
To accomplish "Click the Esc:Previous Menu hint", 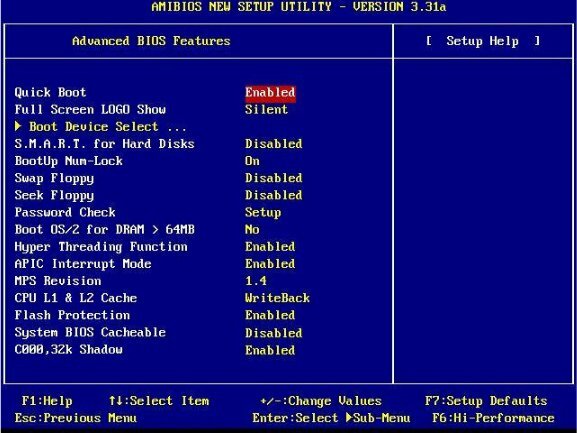I will (75, 418).
